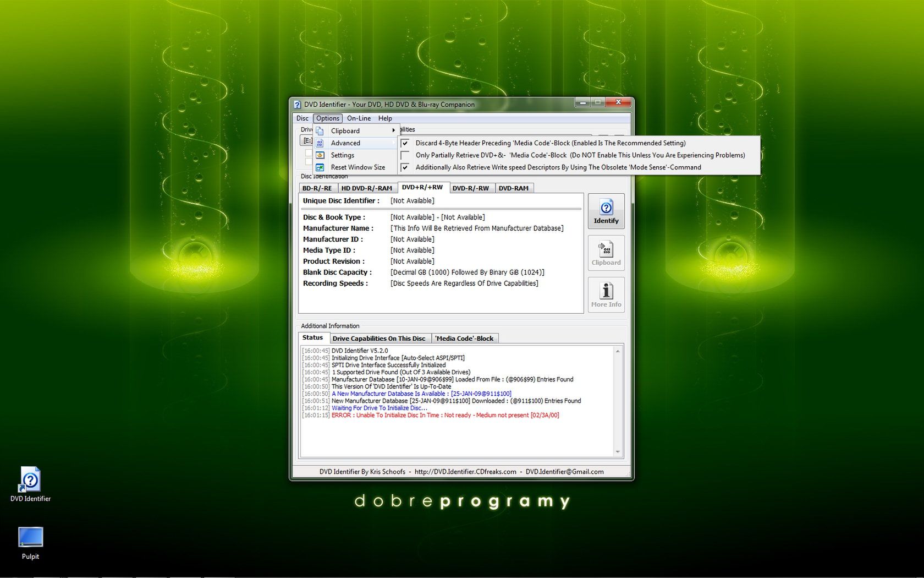Click the Product Revision label

[334, 261]
